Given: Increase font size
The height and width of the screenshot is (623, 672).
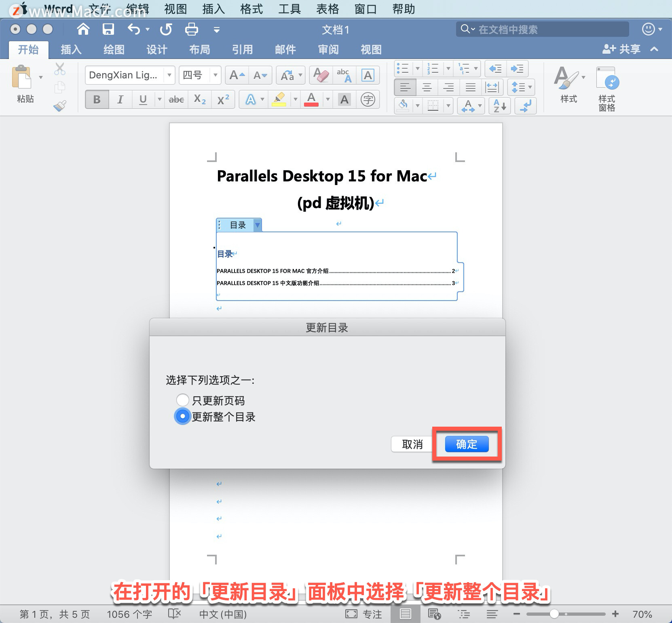Looking at the screenshot, I should 237,75.
